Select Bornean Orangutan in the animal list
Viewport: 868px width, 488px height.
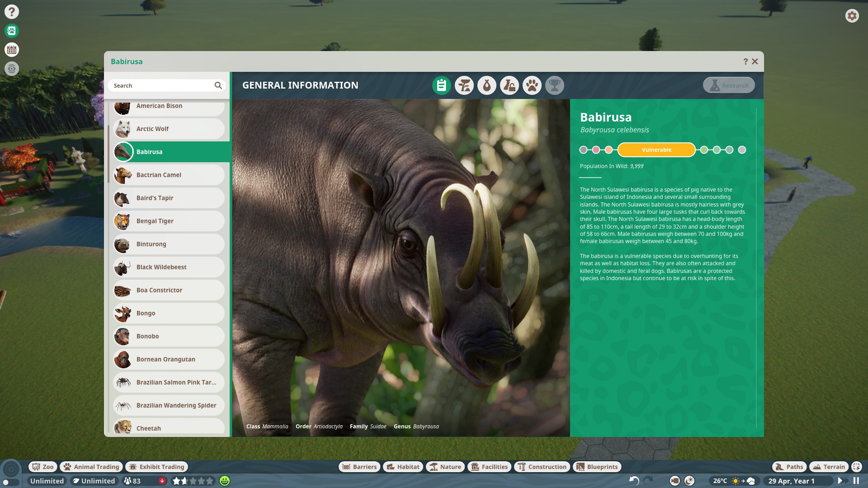coord(169,359)
